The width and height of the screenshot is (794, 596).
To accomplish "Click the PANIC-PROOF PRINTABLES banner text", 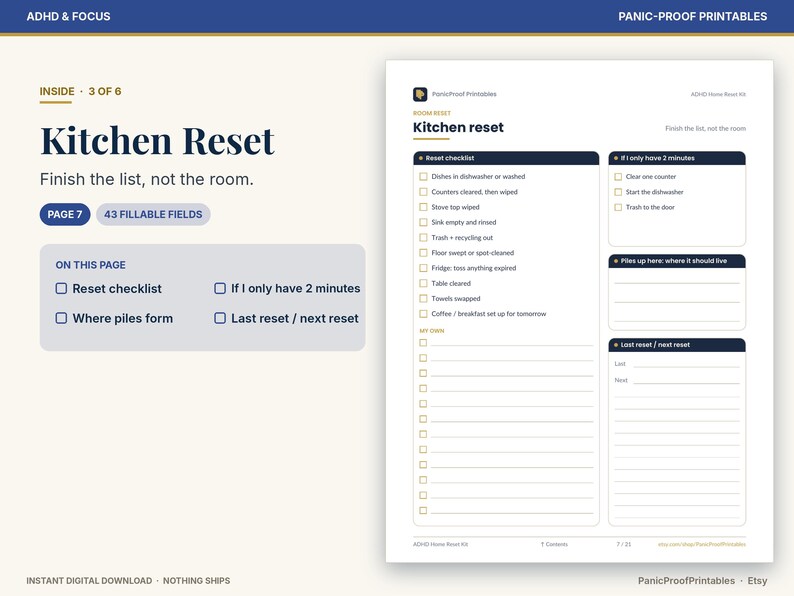I will 692,16.
